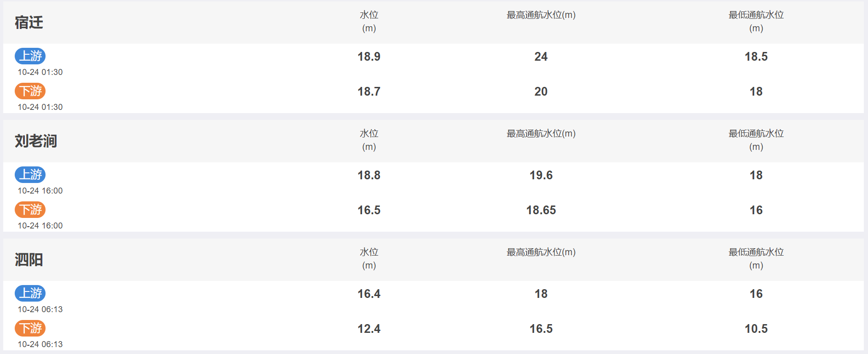The width and height of the screenshot is (868, 354).
Task: Click the 泗阳 upstream timestamp 10-24 06:13
Action: (40, 309)
